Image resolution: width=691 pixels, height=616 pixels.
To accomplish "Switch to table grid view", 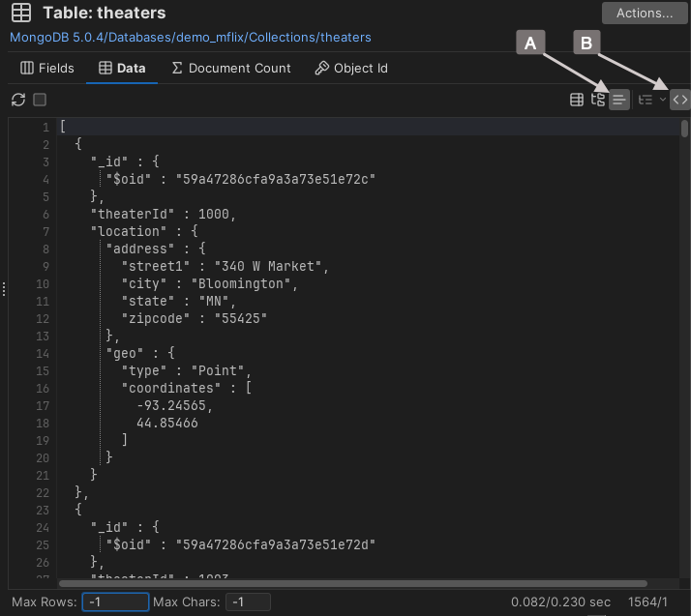I will coord(577,100).
